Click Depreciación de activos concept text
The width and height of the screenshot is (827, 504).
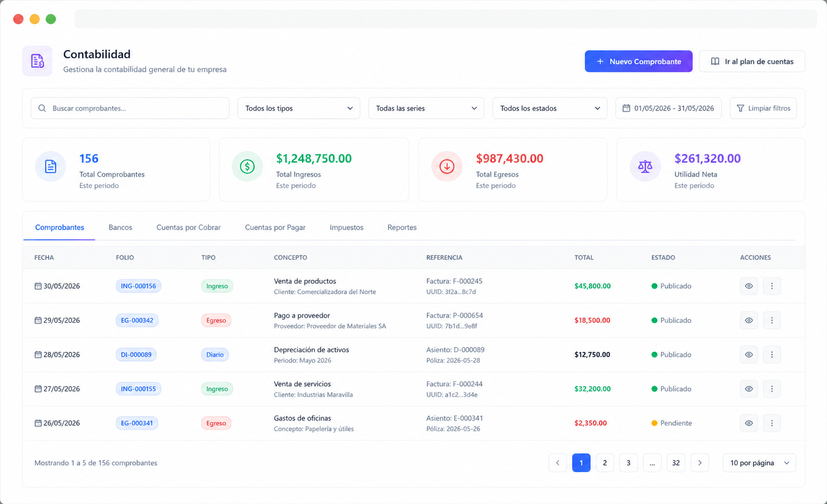[312, 350]
